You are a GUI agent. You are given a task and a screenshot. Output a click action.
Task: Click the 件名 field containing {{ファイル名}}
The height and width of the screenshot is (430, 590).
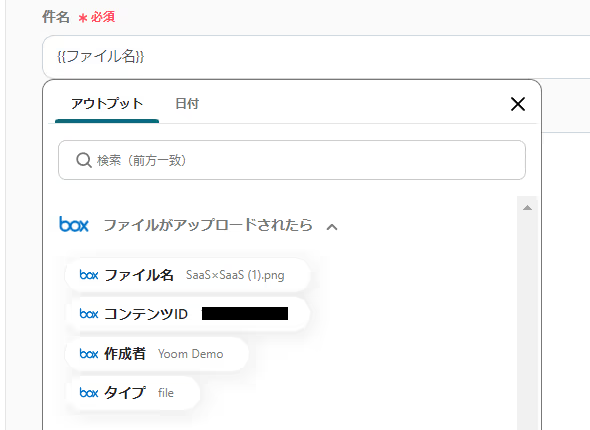(x=316, y=56)
